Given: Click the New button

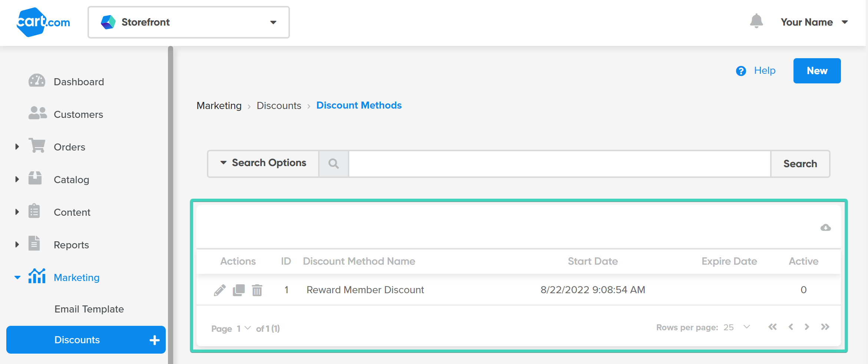Looking at the screenshot, I should click(x=817, y=71).
